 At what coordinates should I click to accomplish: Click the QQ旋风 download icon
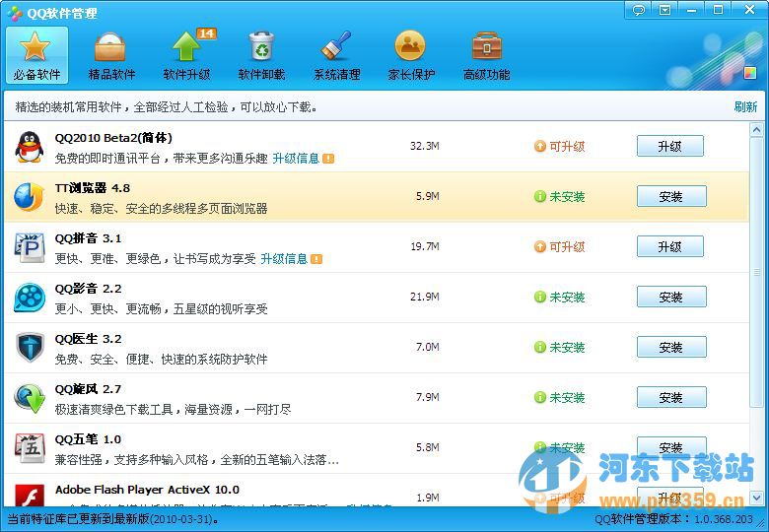point(30,398)
